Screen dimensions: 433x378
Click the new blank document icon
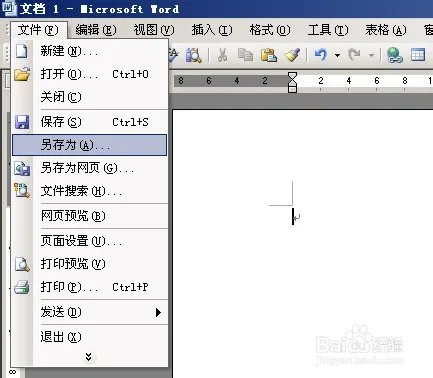click(x=22, y=51)
